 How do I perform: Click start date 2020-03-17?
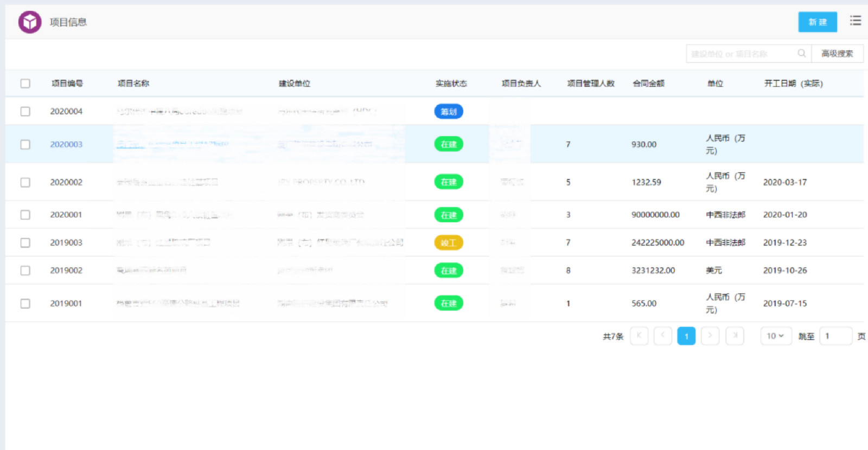pos(785,182)
